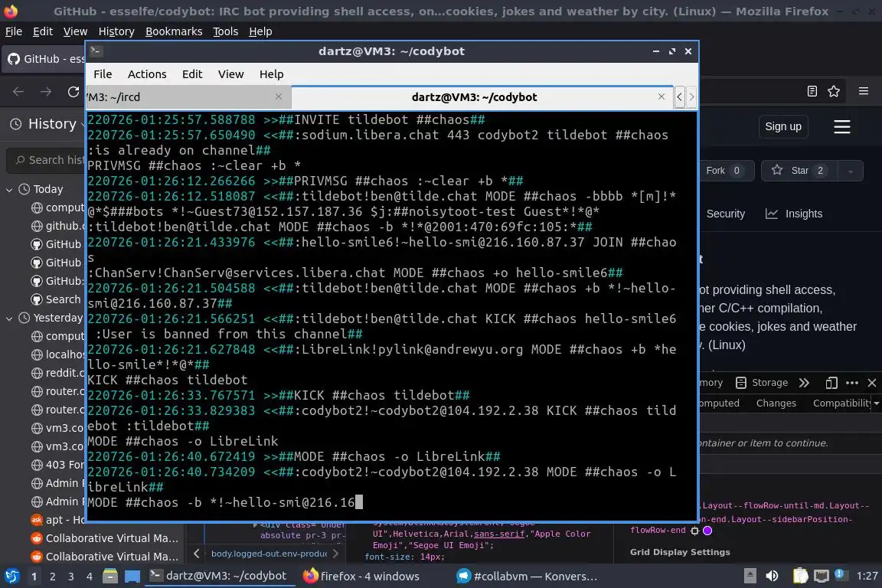Open Firefox History menu
The height and width of the screenshot is (588, 882).
[x=116, y=31]
